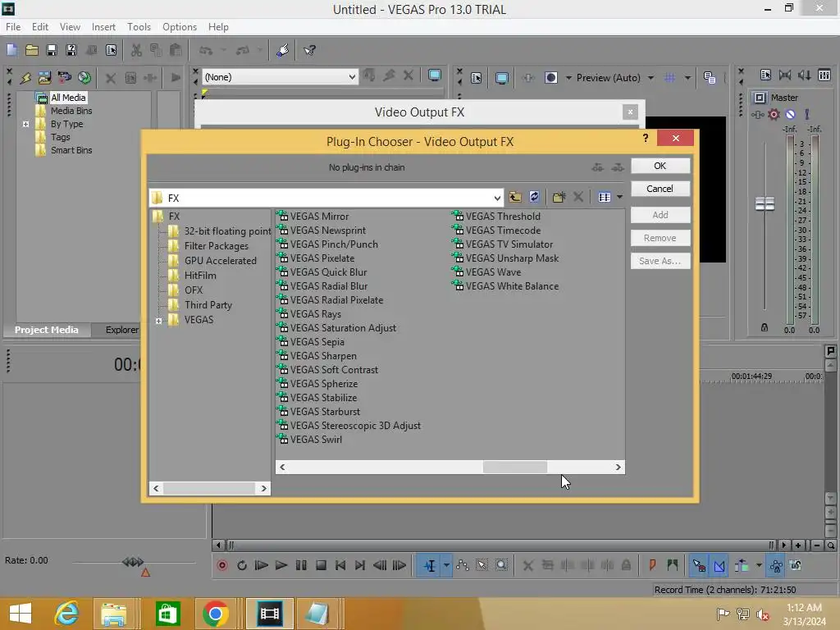Click the Save As... button
This screenshot has width=840, height=630.
(660, 261)
